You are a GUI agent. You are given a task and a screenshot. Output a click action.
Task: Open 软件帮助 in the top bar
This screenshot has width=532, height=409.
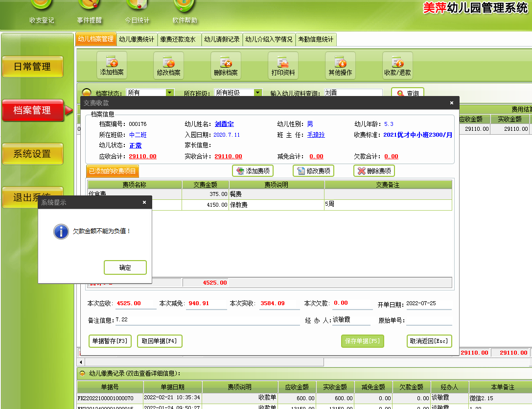click(185, 12)
